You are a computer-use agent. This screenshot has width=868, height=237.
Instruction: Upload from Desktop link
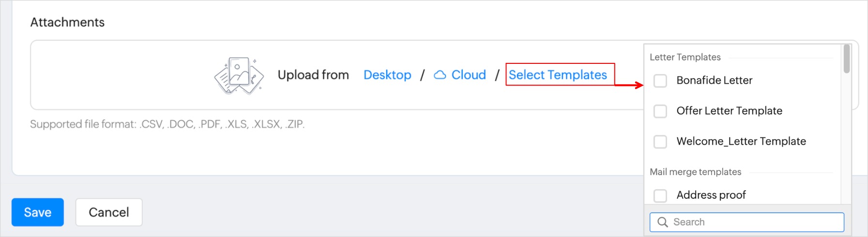coord(387,75)
